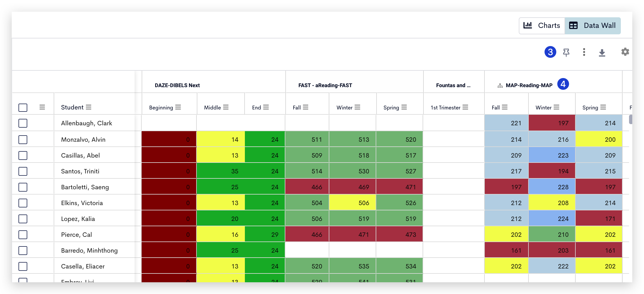The image size is (644, 294).
Task: Open the DAZE Beginning column menu icon
Action: 178,107
